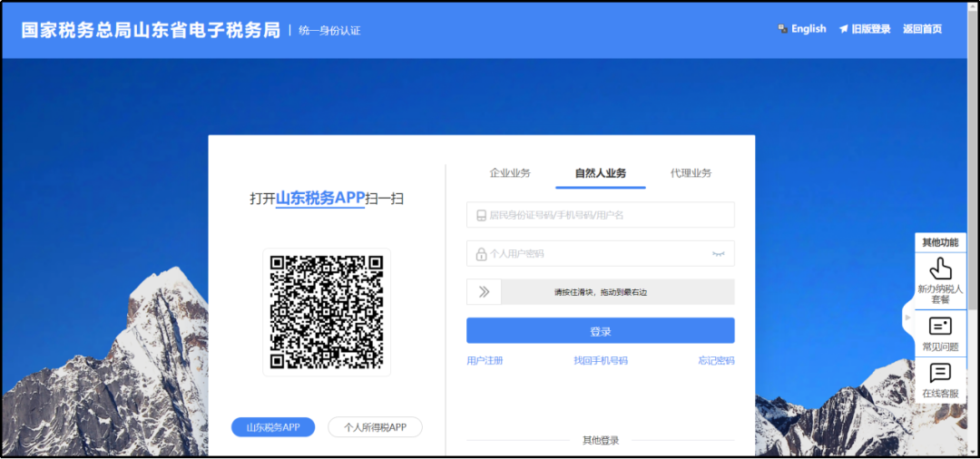The image size is (980, 459).
Task: Select the 自然人业务 tab
Action: [x=600, y=173]
